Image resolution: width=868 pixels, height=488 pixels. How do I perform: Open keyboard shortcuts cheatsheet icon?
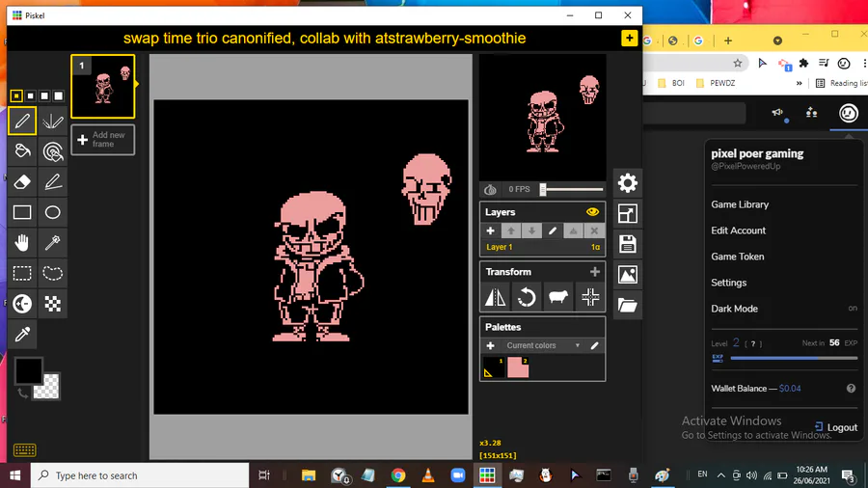click(24, 450)
